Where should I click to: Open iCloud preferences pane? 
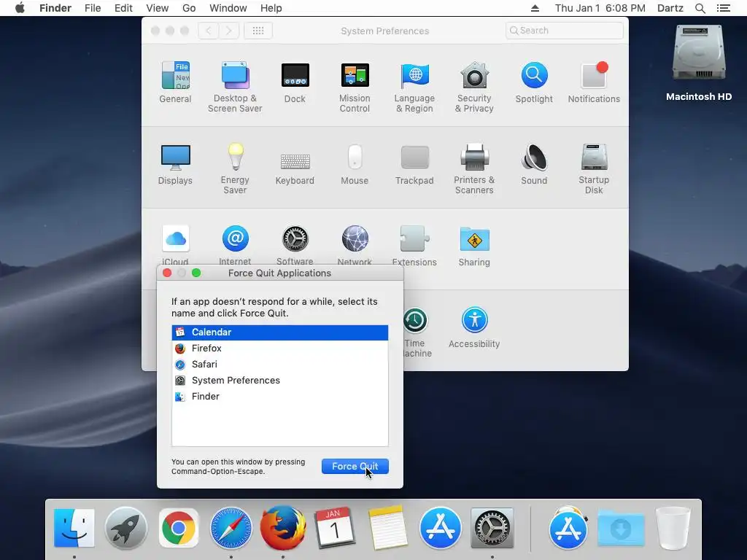175,244
